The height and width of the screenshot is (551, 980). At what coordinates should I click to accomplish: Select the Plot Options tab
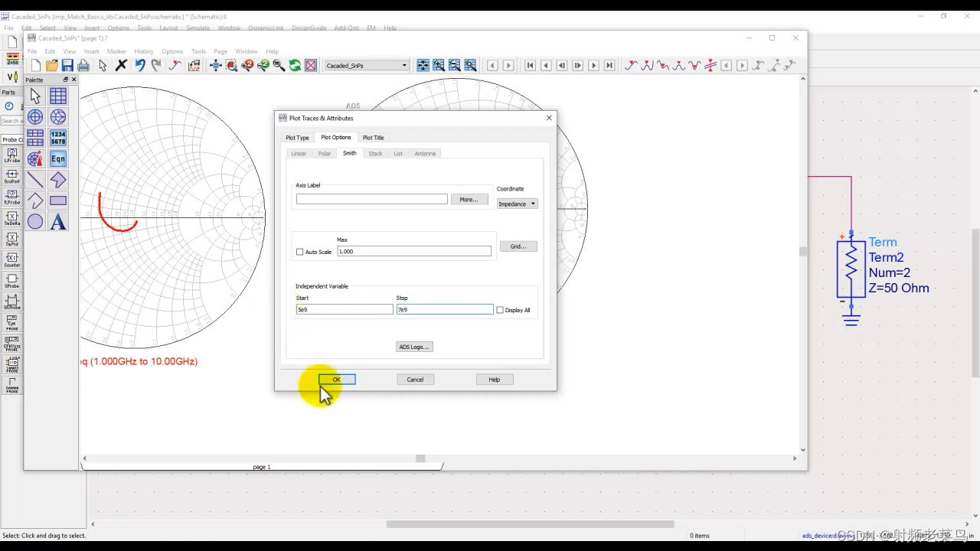tap(335, 138)
